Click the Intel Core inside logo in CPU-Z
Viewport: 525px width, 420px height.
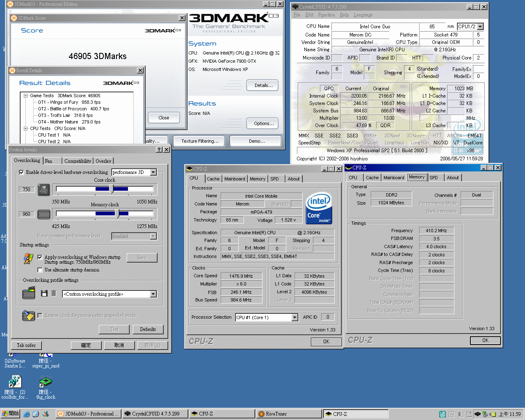(x=319, y=208)
